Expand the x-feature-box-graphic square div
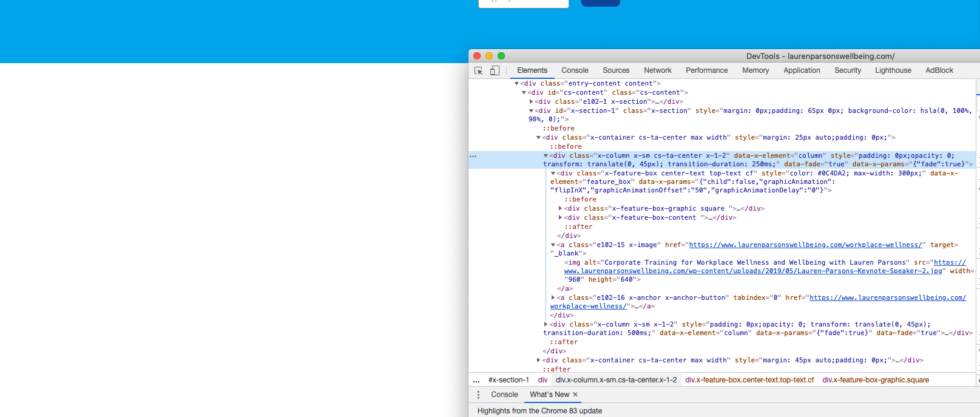Image resolution: width=980 pixels, height=417 pixels. (560, 209)
